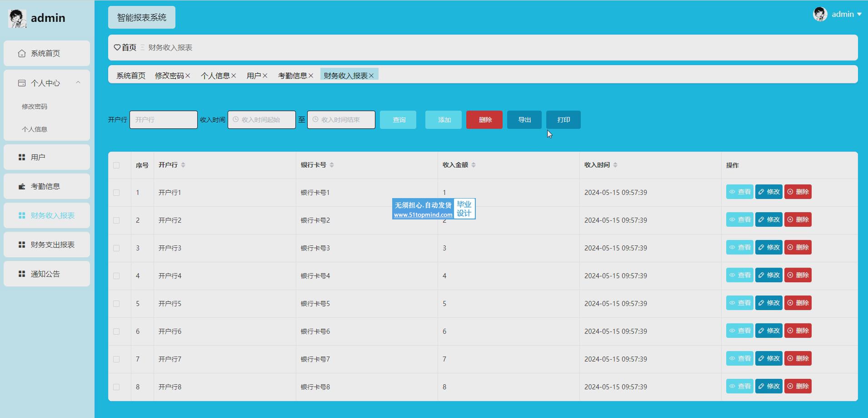Open 个人信息 under 个人中心
The width and height of the screenshot is (868, 418).
35,129
